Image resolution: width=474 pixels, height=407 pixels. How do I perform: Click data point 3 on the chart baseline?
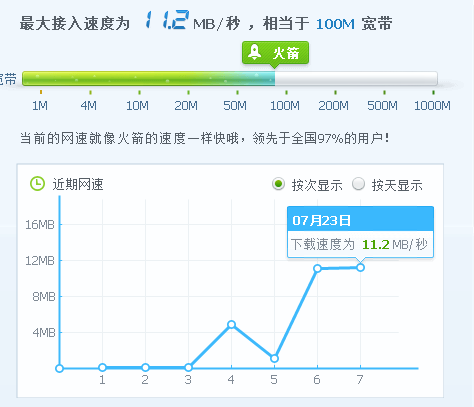pyautogui.click(x=188, y=367)
